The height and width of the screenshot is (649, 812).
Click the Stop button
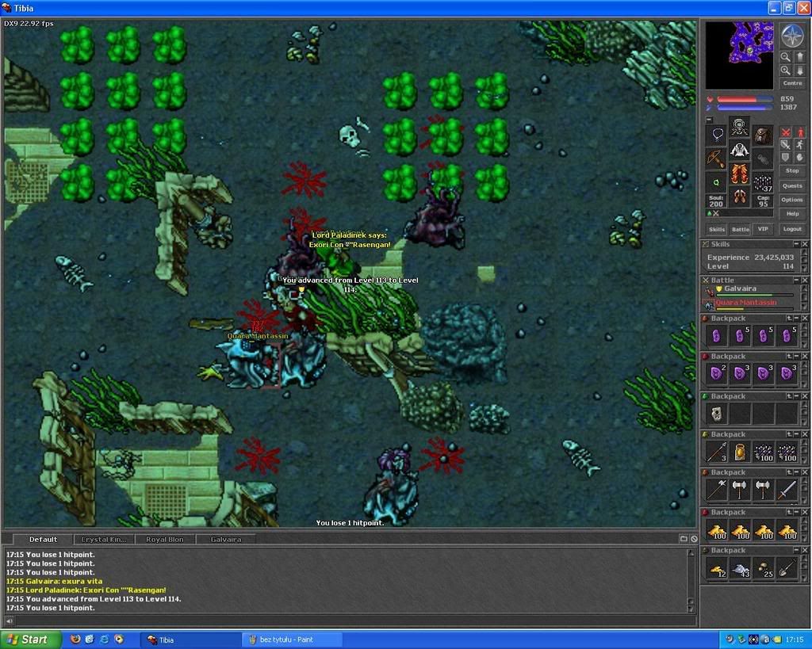point(792,171)
